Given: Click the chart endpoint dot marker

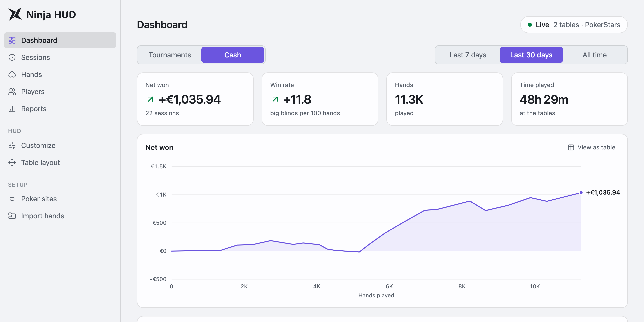Looking at the screenshot, I should pos(581,193).
